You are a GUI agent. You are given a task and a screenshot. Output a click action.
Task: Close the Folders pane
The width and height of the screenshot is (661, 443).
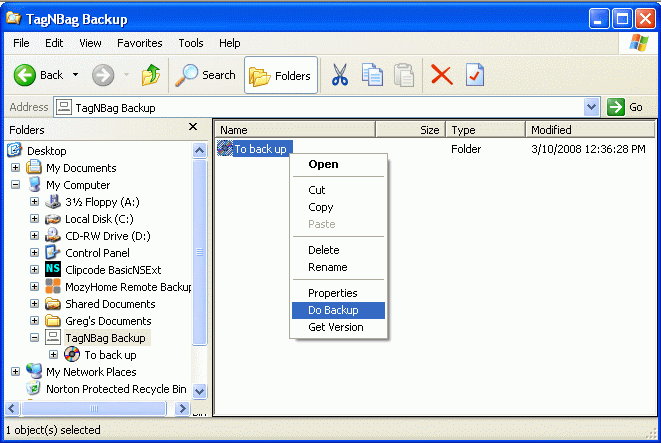(x=193, y=127)
